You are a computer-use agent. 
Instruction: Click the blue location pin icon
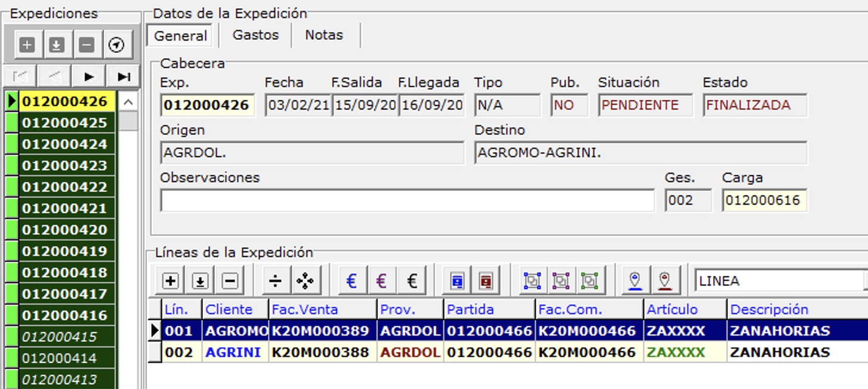(635, 281)
